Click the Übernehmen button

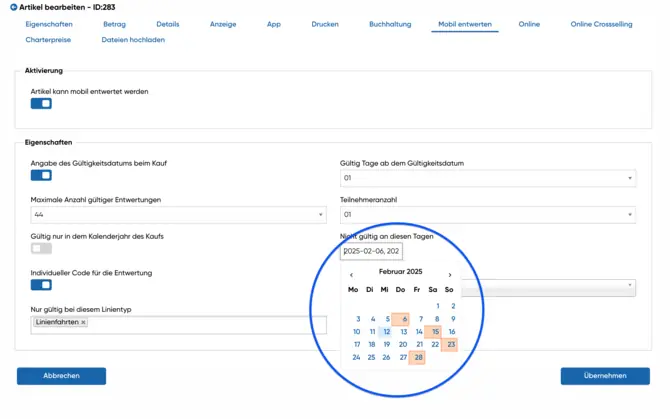[x=605, y=376]
